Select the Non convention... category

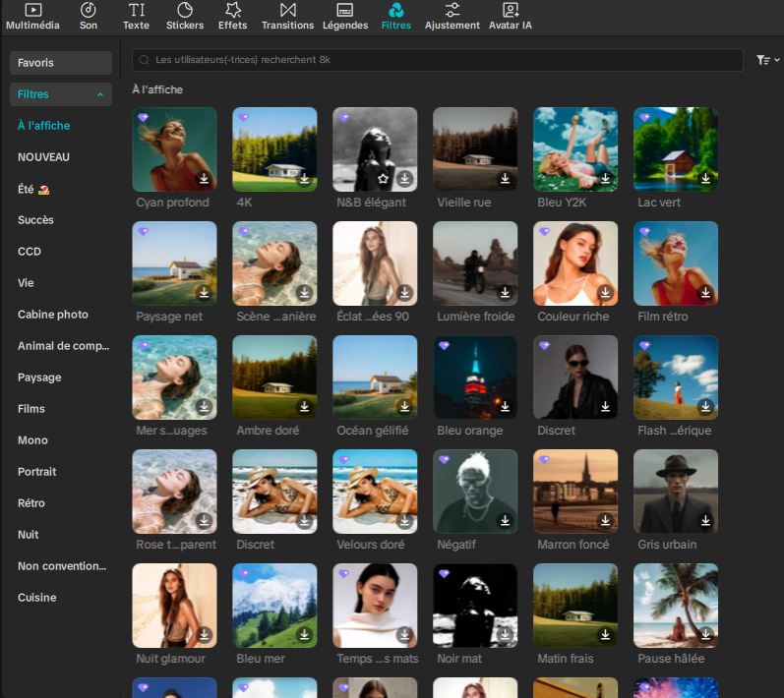(x=62, y=566)
